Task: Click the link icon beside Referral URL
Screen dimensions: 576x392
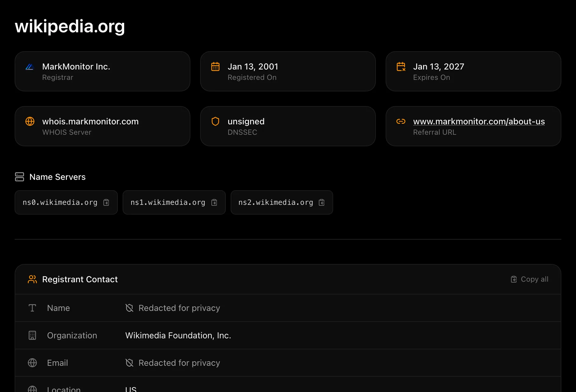Action: click(401, 121)
